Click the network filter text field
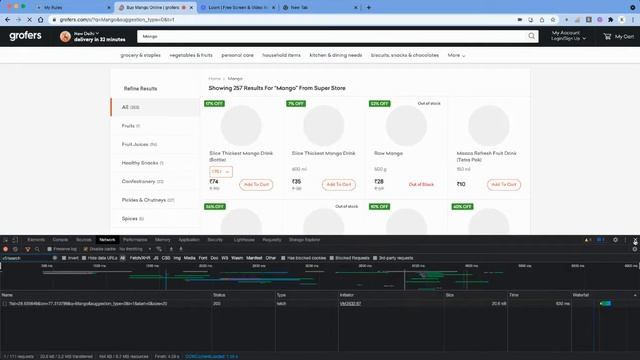 tap(26, 258)
